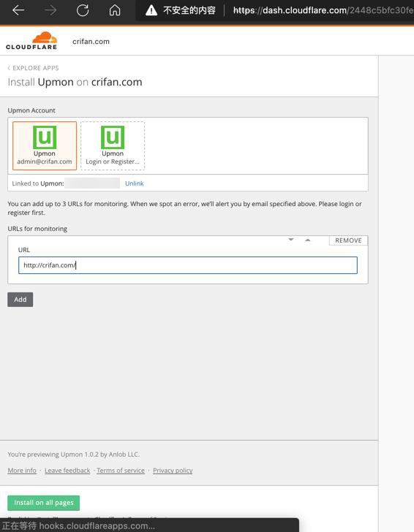Choose the Upmon Login or Register card
Image resolution: width=414 pixels, height=532 pixels.
[113, 145]
